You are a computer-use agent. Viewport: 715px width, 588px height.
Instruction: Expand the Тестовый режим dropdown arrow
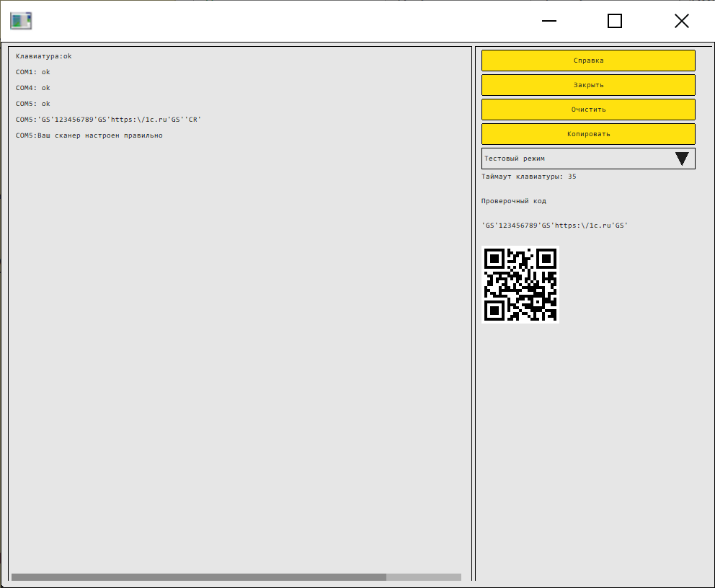tap(682, 159)
